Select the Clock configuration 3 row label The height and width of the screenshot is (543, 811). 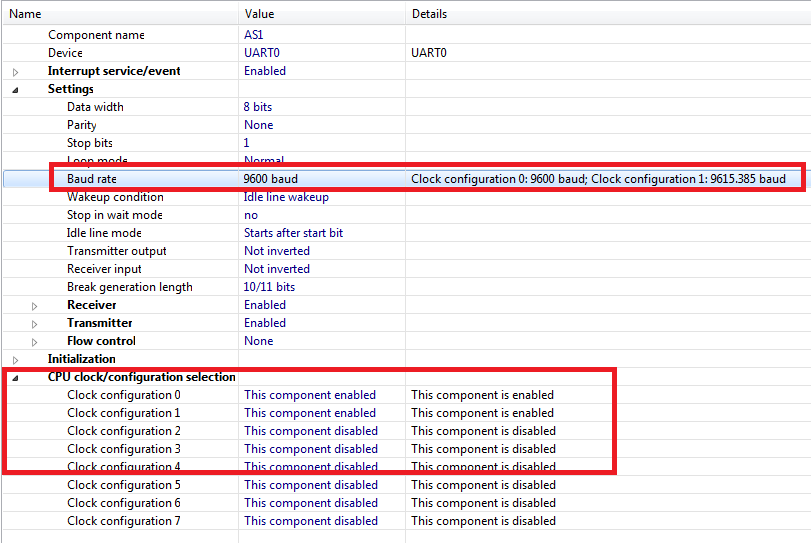click(x=124, y=449)
